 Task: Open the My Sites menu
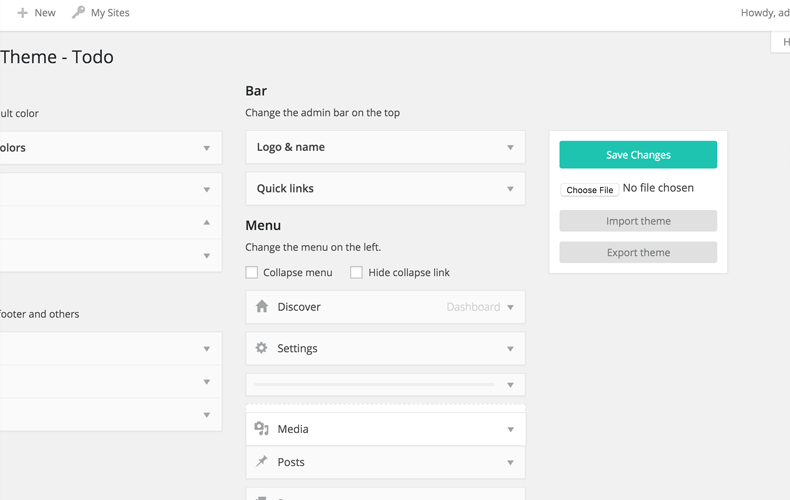pyautogui.click(x=110, y=13)
